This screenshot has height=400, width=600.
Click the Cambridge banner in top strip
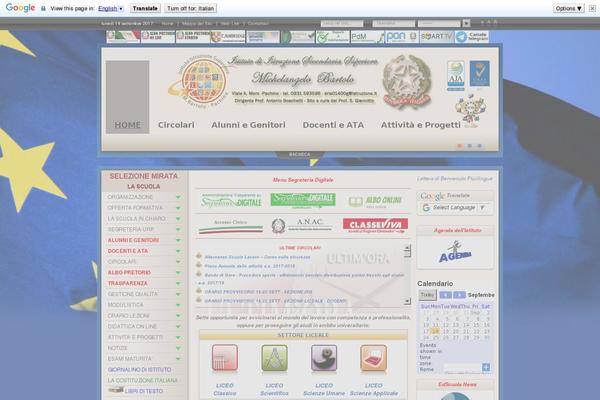(228, 37)
